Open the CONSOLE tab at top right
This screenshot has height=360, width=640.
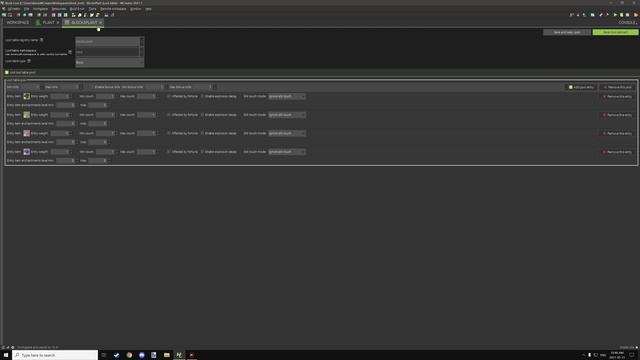(628, 22)
